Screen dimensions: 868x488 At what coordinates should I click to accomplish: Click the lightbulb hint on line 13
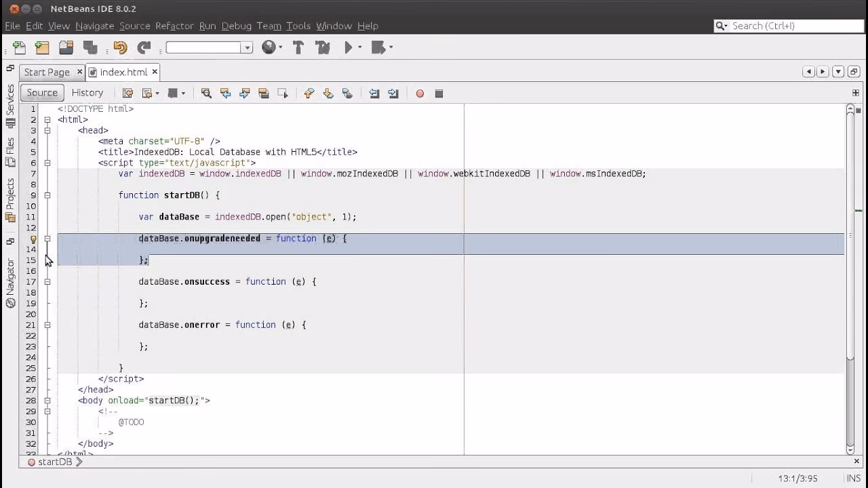[x=33, y=239]
